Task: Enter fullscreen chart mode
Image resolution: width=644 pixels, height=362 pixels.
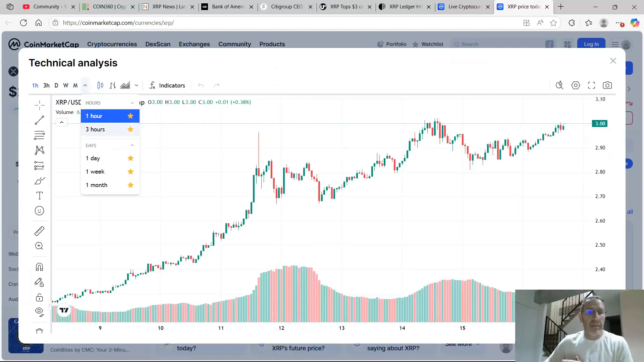Action: (592, 85)
